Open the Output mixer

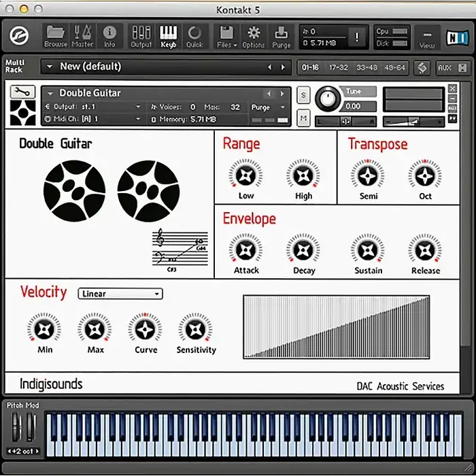click(141, 37)
